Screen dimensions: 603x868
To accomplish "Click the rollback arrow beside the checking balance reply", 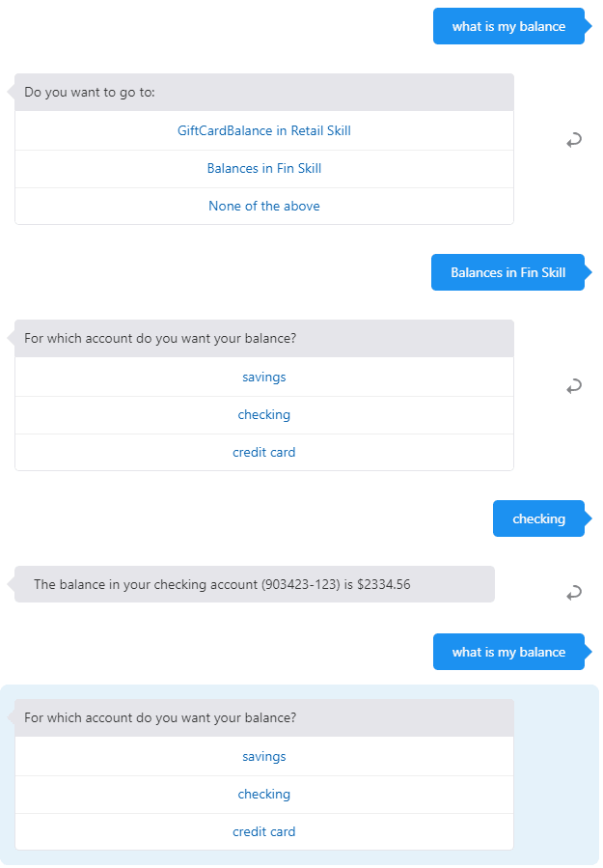I will [x=574, y=592].
